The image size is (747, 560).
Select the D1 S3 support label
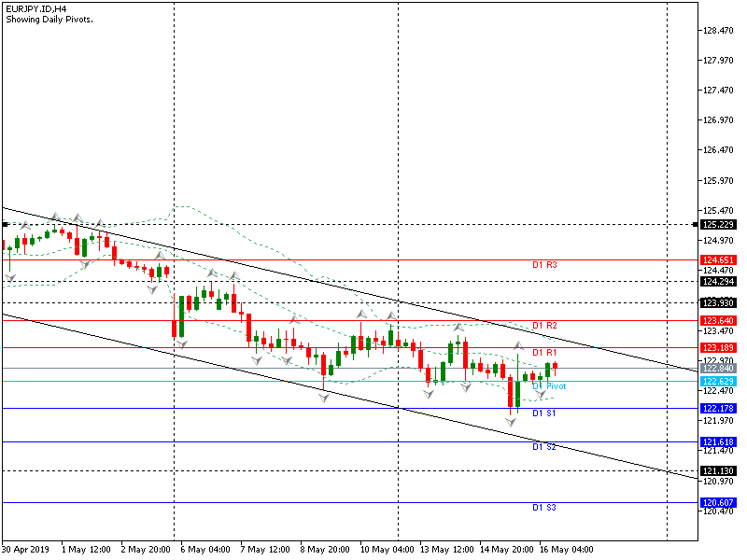[x=544, y=508]
